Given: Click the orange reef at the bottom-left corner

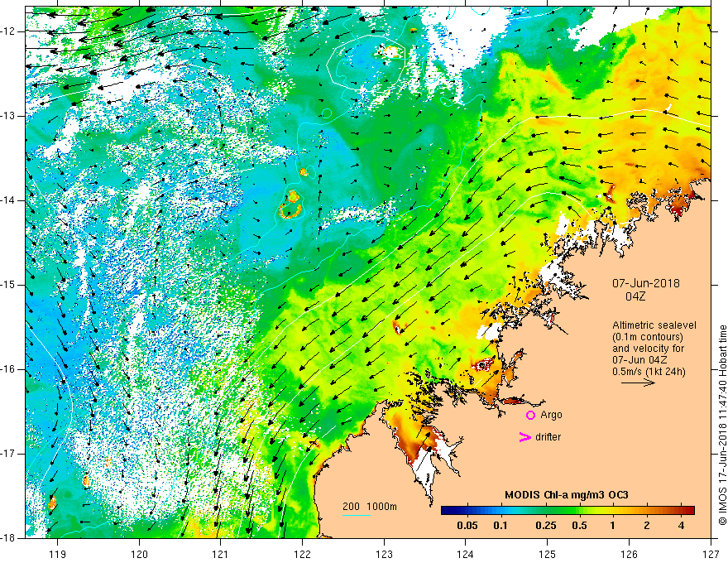Looking at the screenshot, I should tap(52, 503).
